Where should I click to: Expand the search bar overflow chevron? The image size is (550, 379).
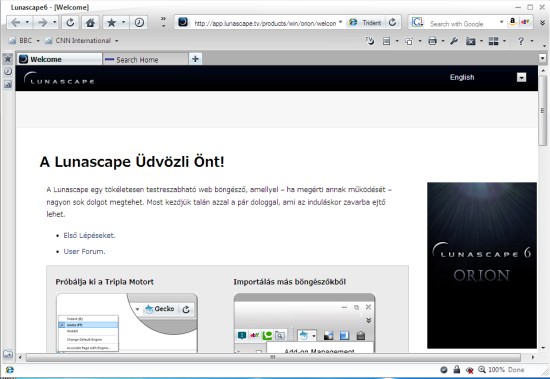coord(542,22)
